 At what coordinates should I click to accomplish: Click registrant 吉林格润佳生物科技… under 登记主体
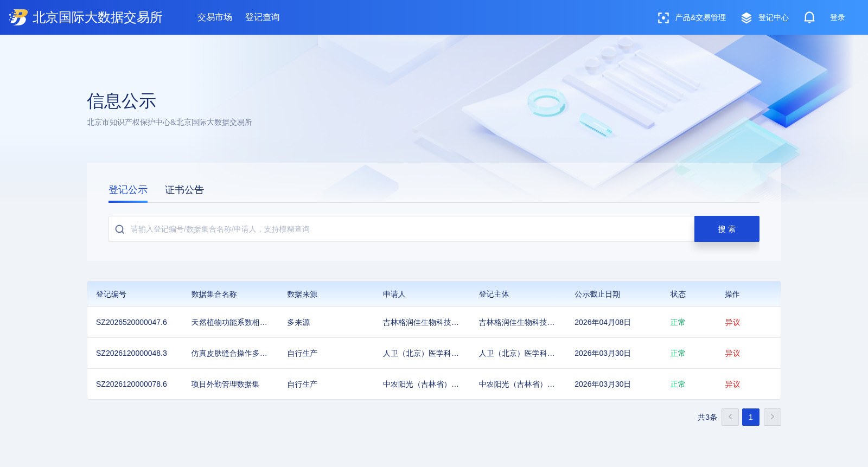[x=517, y=322]
